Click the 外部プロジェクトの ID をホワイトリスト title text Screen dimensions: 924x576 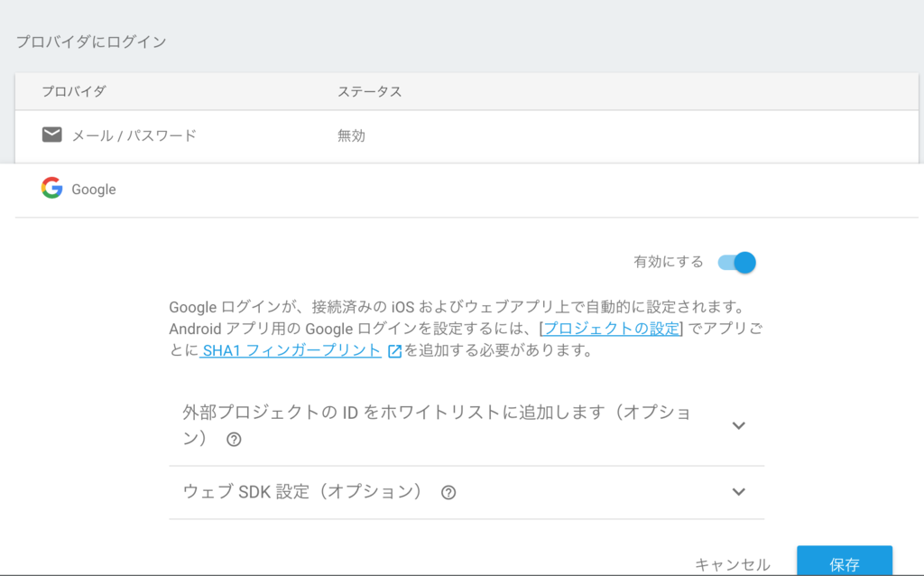coord(437,424)
